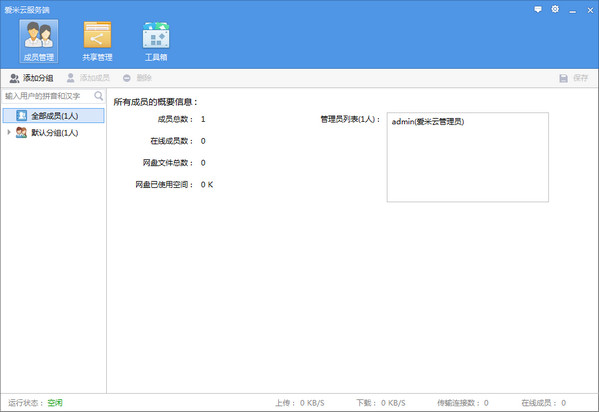Click the 保存 save button

pyautogui.click(x=573, y=78)
